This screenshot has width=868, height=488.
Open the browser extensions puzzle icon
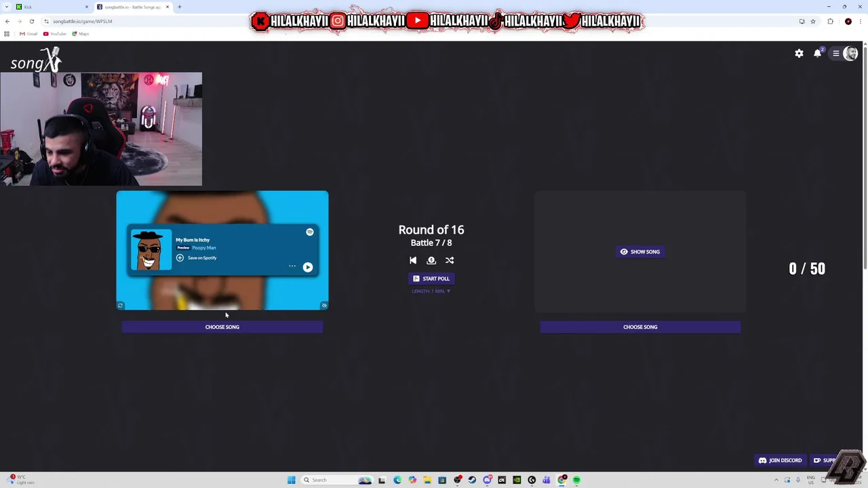point(830,21)
